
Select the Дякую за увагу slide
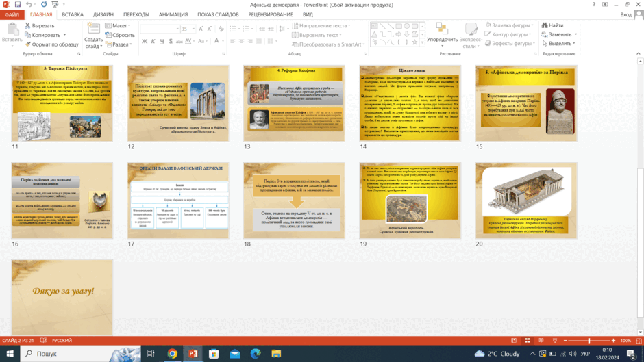click(62, 298)
